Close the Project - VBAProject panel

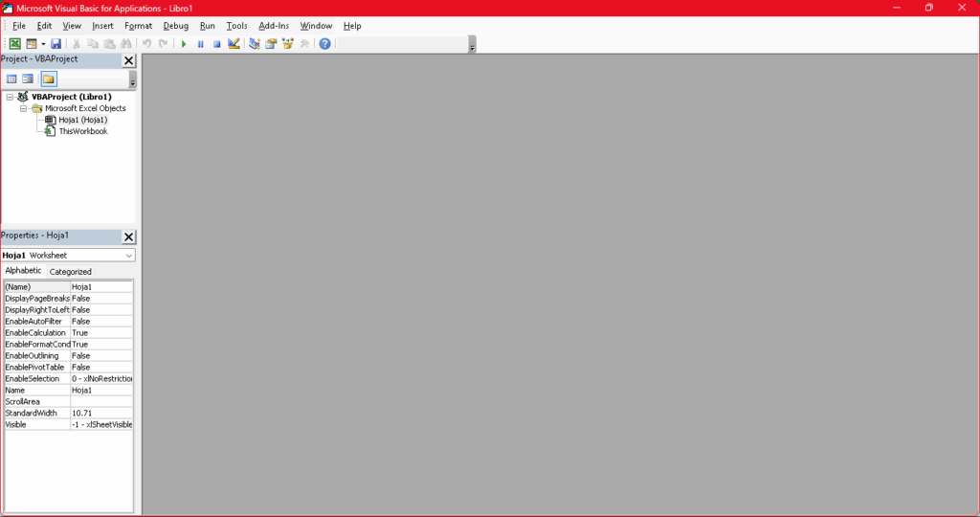coord(129,60)
